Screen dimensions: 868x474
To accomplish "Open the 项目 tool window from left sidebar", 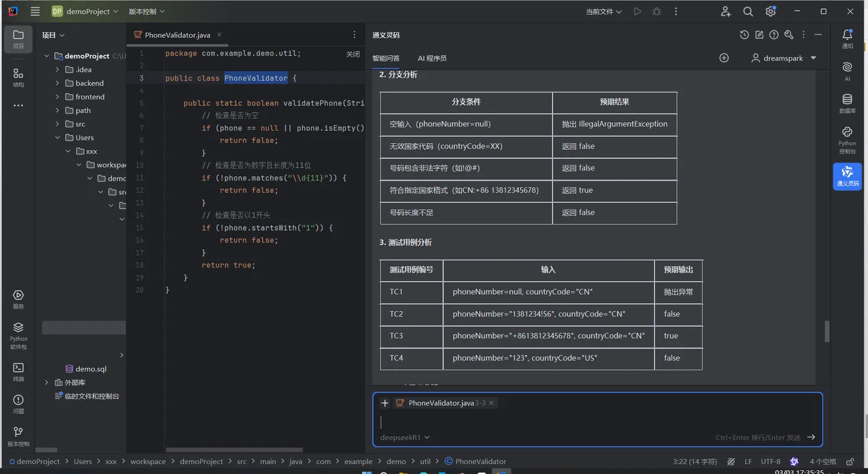I will click(x=19, y=39).
